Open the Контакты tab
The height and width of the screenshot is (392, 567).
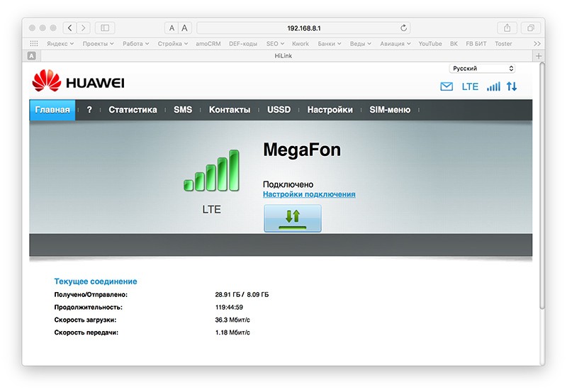230,110
